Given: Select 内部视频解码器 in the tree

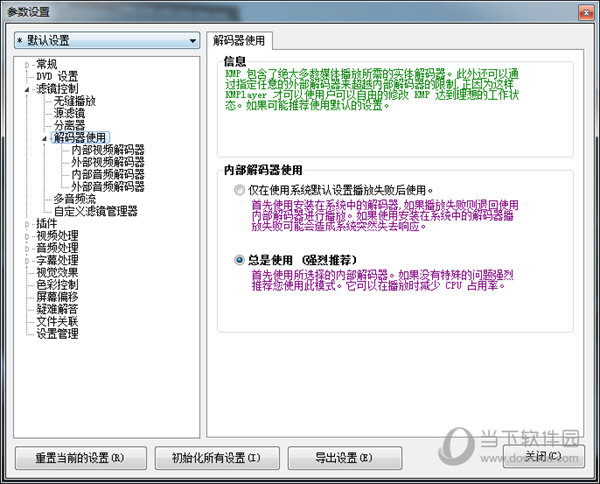Looking at the screenshot, I should coord(108,149).
